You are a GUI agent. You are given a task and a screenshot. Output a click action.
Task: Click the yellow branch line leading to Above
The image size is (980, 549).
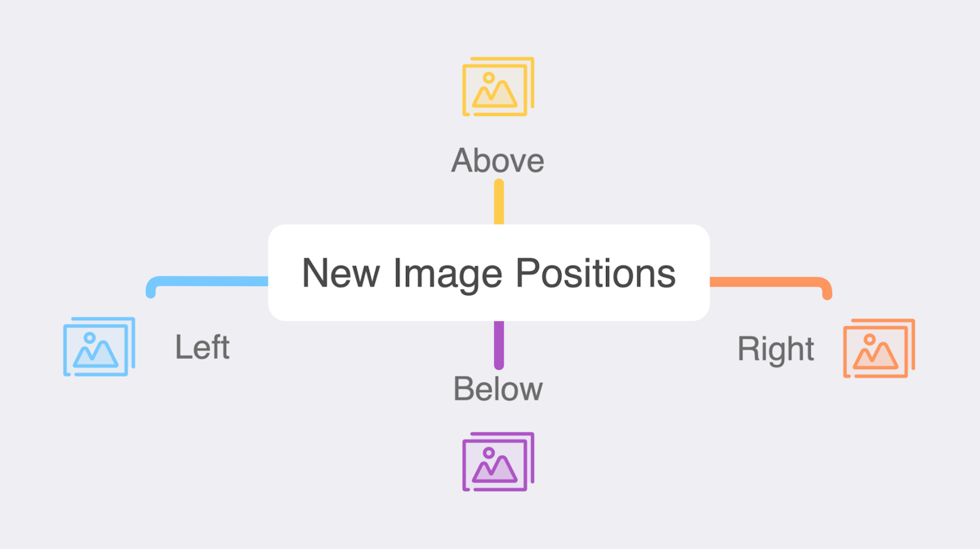[x=498, y=202]
